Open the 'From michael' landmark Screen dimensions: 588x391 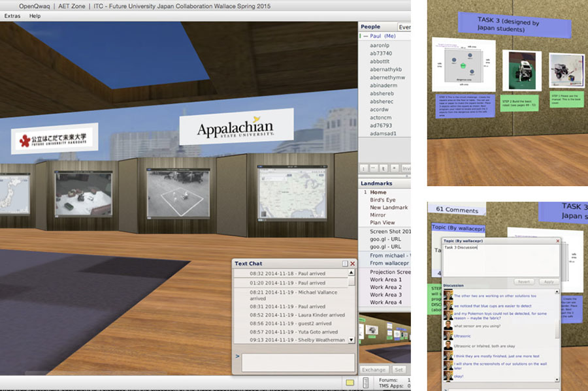click(x=390, y=255)
